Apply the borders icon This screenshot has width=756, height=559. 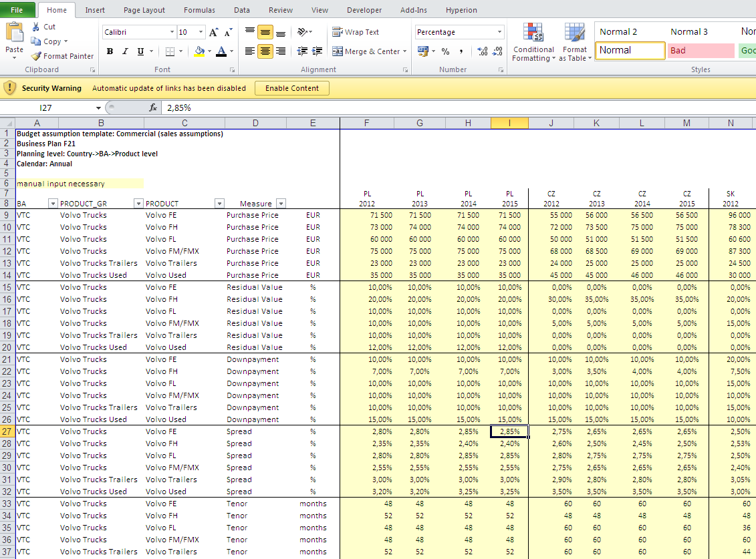[x=170, y=51]
